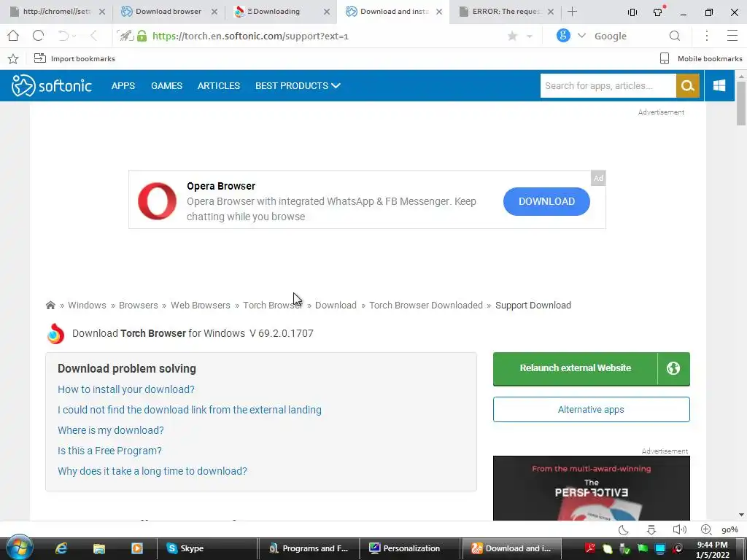Open the Browsers breadcrumb link

pyautogui.click(x=138, y=306)
